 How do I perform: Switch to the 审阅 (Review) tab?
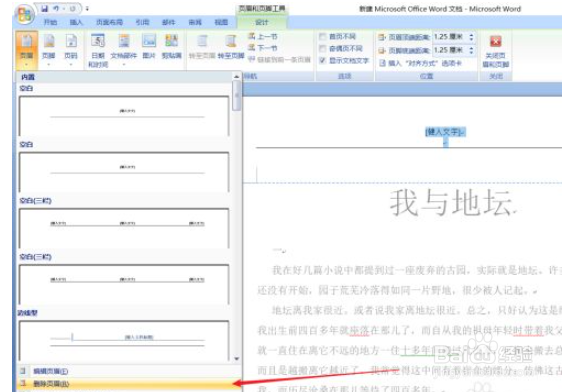tap(195, 22)
